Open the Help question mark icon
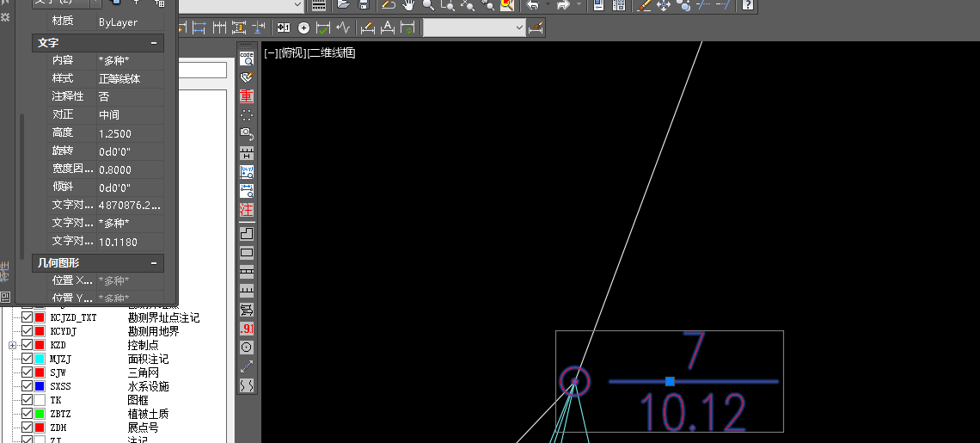The image size is (980, 443). 748,5
